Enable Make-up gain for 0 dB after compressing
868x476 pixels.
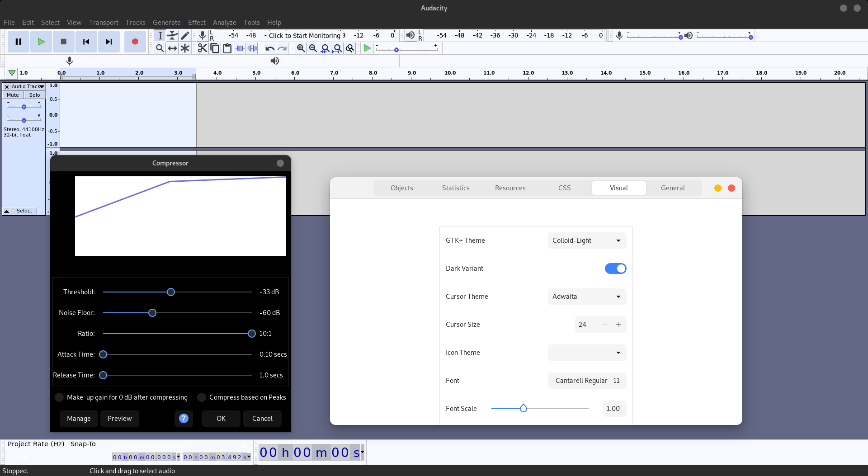click(x=59, y=397)
